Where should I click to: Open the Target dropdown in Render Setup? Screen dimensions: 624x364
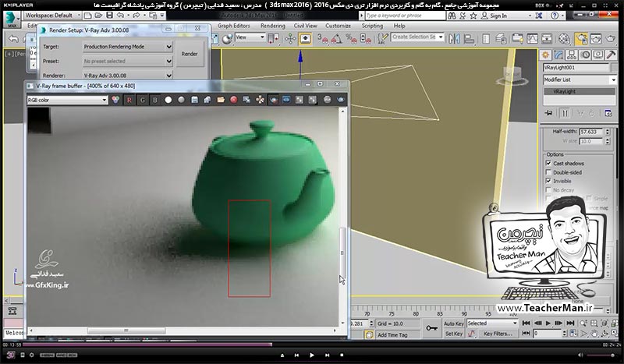pos(127,47)
